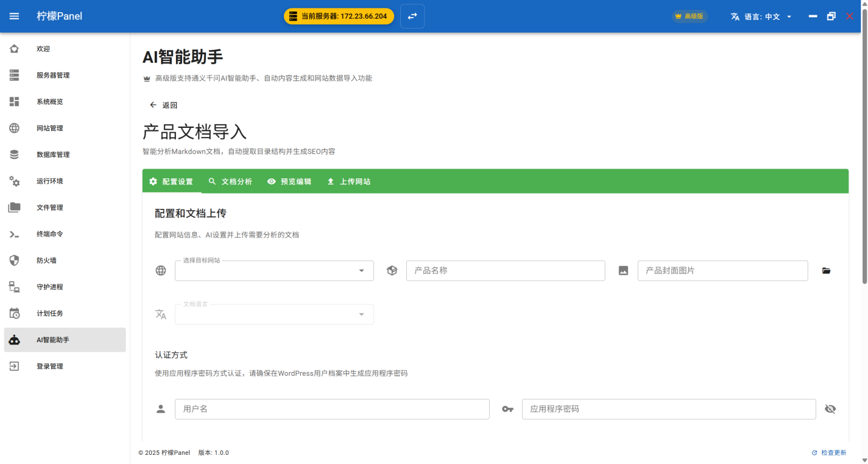
Task: Click 检查更新 check for updates link
Action: 828,453
